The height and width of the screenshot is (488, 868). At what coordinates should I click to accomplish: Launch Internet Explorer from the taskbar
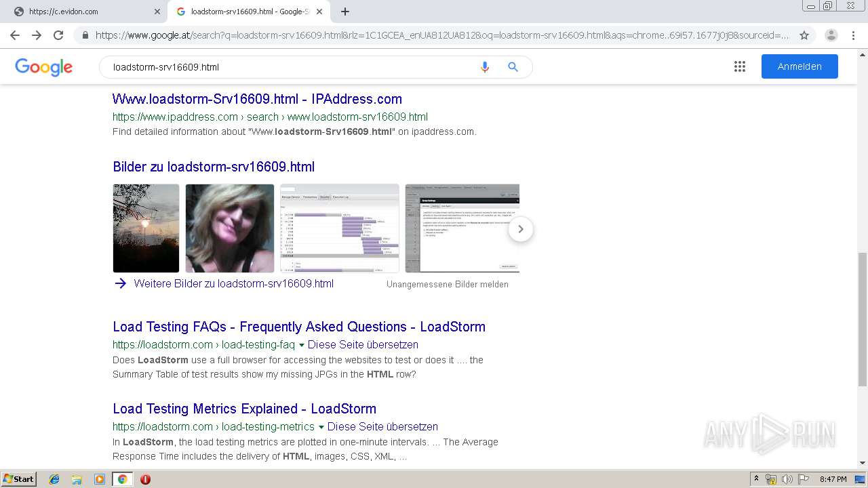pyautogui.click(x=54, y=479)
